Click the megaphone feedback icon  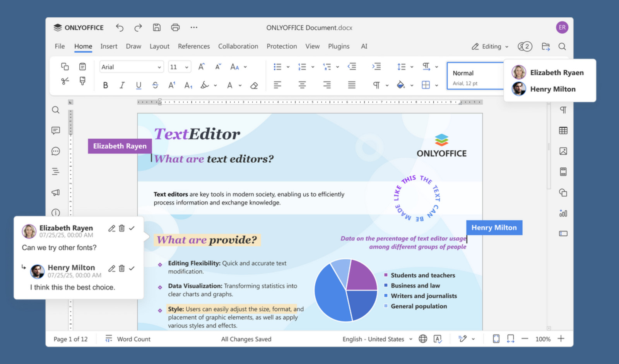pyautogui.click(x=56, y=192)
